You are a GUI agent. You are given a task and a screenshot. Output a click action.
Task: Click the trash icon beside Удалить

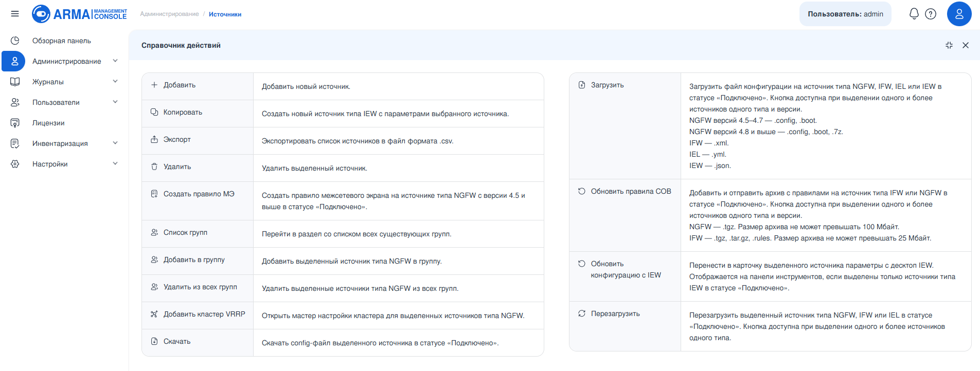click(x=154, y=166)
